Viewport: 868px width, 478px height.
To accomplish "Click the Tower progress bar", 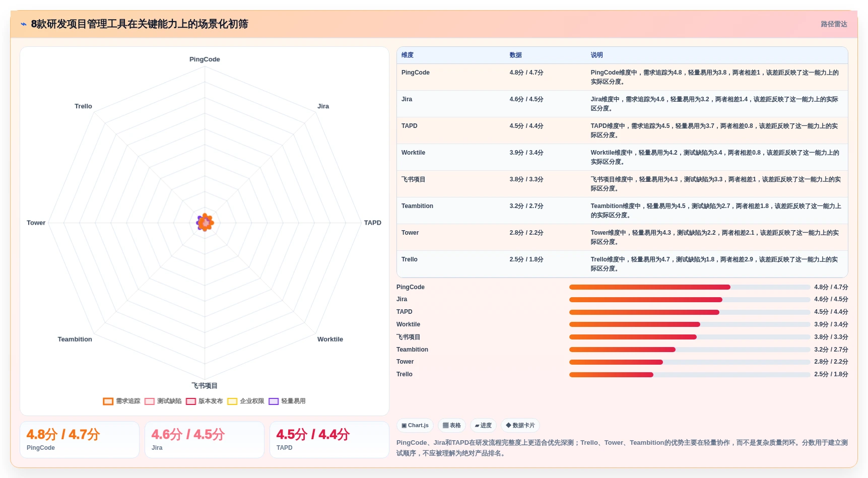I will point(690,362).
